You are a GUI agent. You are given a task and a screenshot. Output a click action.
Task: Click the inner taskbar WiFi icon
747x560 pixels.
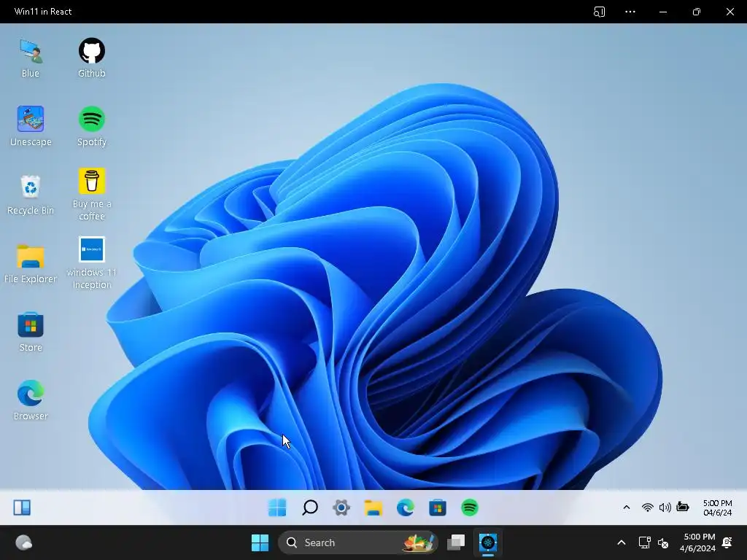[648, 507]
